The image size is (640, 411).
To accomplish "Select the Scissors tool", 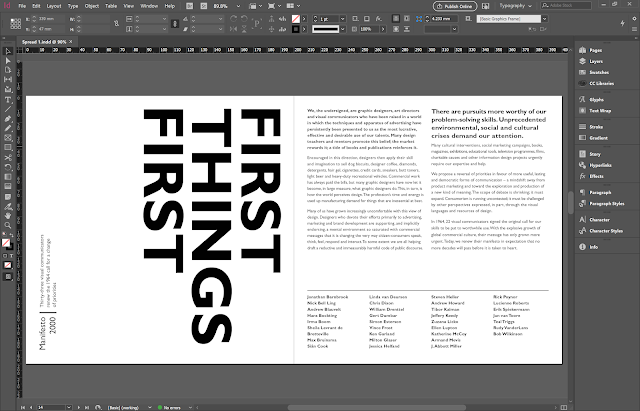I will [x=8, y=158].
